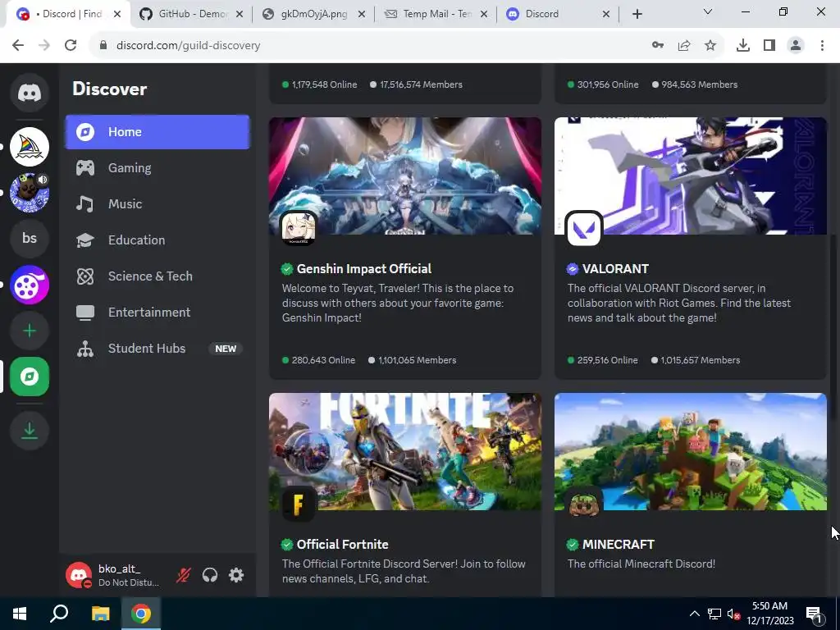Image resolution: width=840 pixels, height=630 pixels.
Task: Click the green Explore Discoverable Servers compass
Action: pos(30,377)
